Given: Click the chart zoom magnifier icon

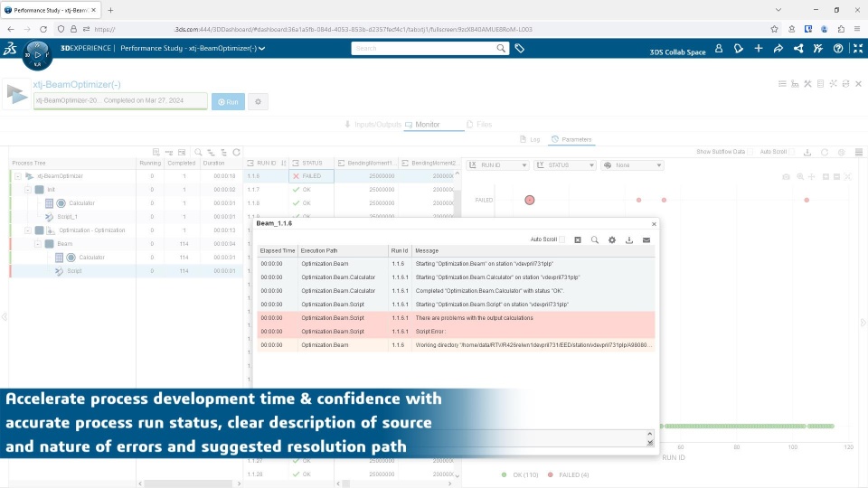Looking at the screenshot, I should pyautogui.click(x=800, y=176).
